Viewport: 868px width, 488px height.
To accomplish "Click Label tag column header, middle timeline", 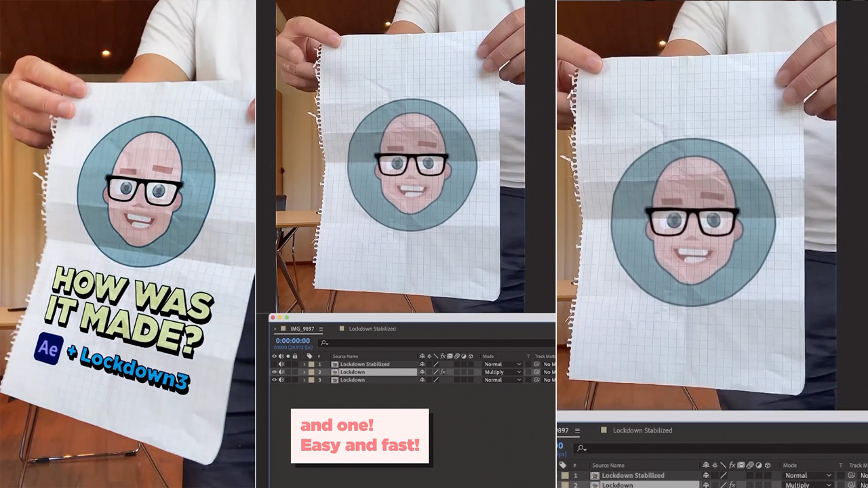I will click(x=310, y=356).
